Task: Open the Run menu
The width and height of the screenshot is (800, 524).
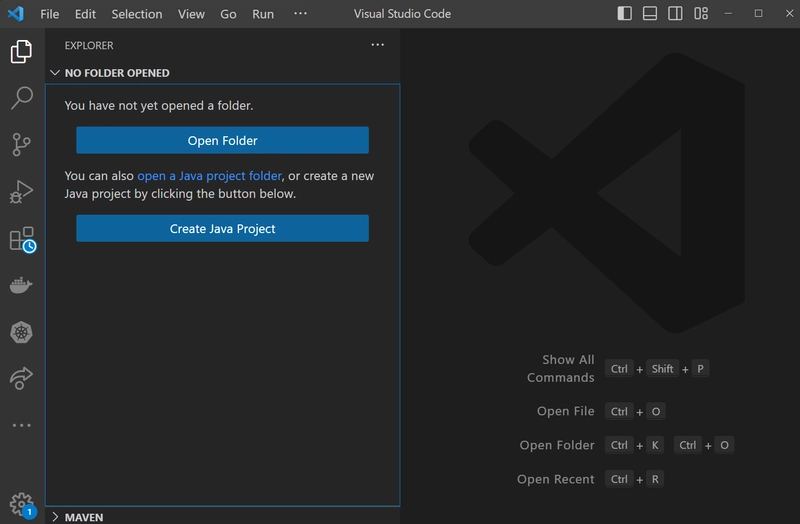Action: pos(263,14)
